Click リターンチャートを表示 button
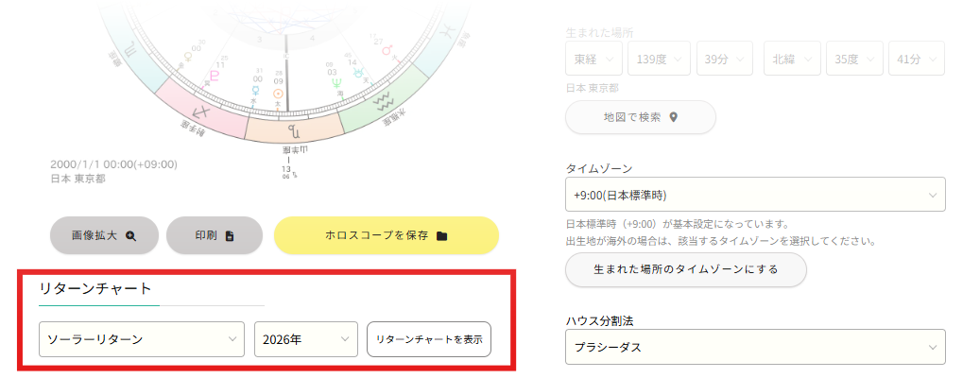 click(x=429, y=339)
